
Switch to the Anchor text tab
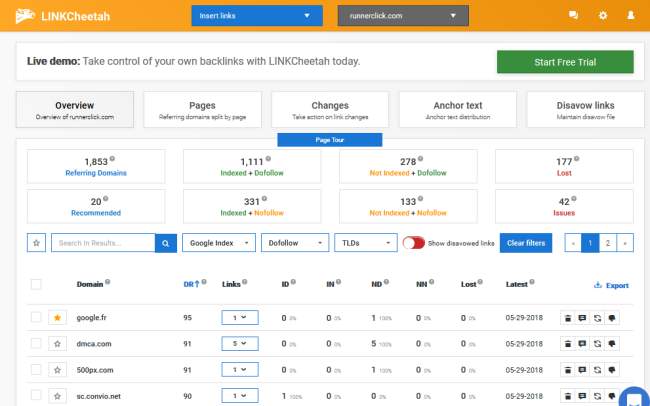point(457,110)
